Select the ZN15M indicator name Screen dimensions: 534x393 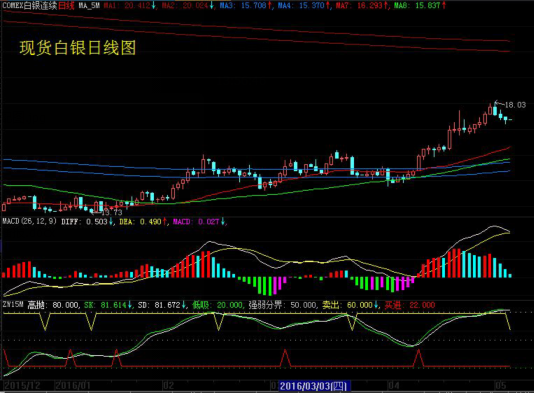click(13, 304)
